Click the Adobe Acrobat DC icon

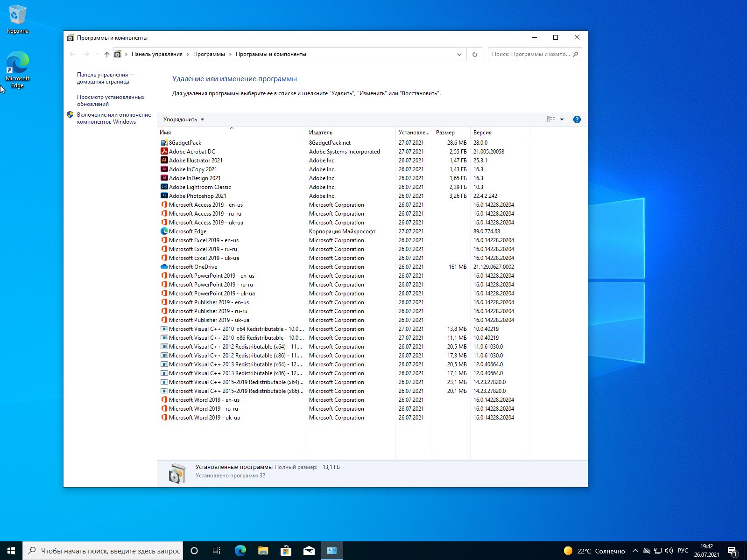(164, 152)
